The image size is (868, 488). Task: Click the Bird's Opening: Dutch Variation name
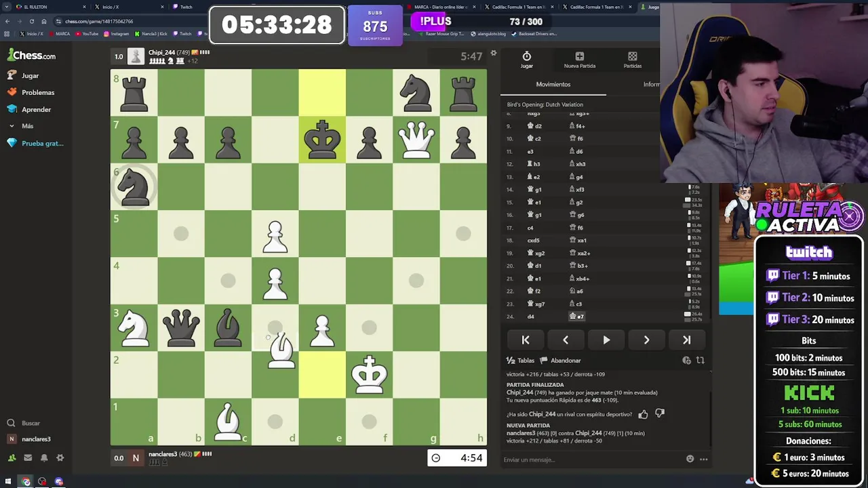(545, 104)
